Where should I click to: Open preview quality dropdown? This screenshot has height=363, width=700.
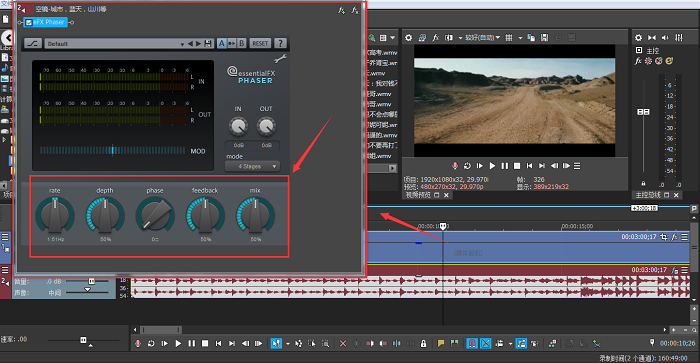coord(482,38)
